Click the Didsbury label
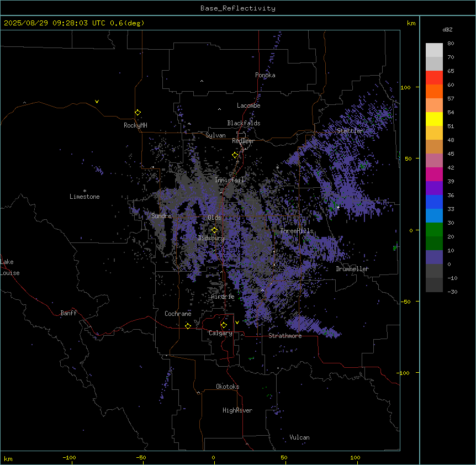The width and height of the screenshot is (476, 465). (211, 238)
